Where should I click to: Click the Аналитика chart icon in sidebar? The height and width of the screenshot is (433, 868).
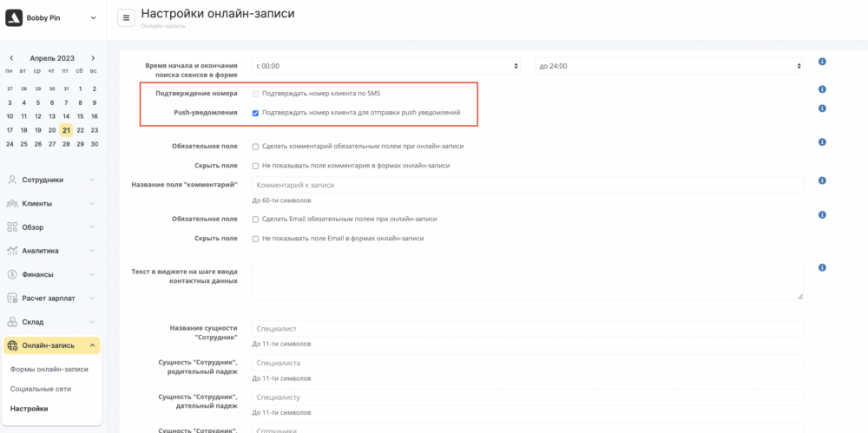pos(12,251)
